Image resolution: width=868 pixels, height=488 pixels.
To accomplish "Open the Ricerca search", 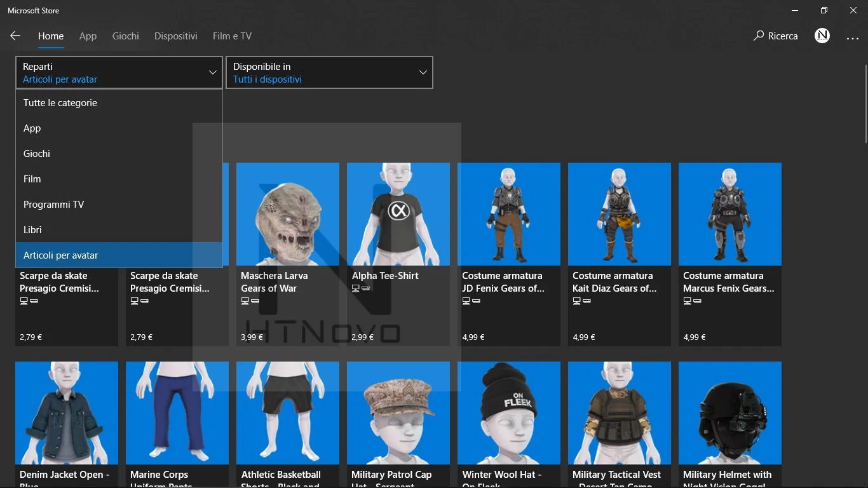I will pos(775,36).
